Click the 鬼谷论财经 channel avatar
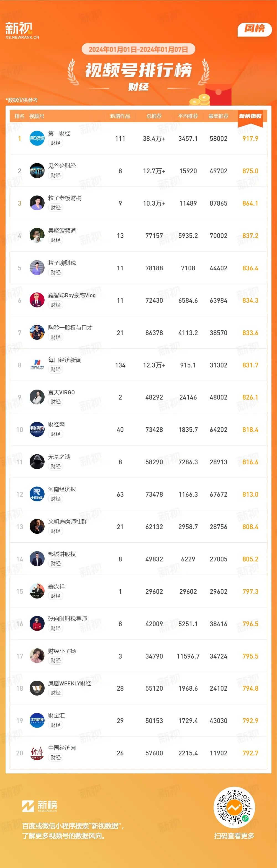Viewport: 277px width, 868px height. [x=37, y=171]
